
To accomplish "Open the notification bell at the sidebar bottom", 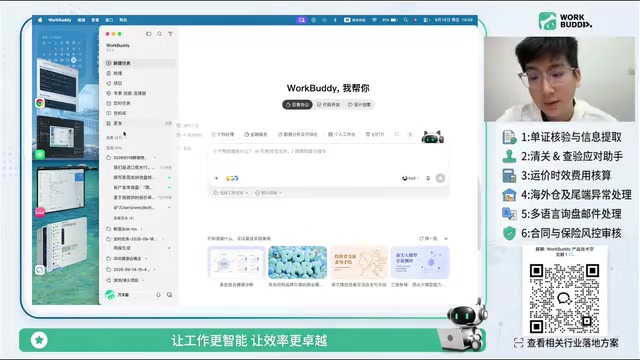I will pyautogui.click(x=158, y=294).
